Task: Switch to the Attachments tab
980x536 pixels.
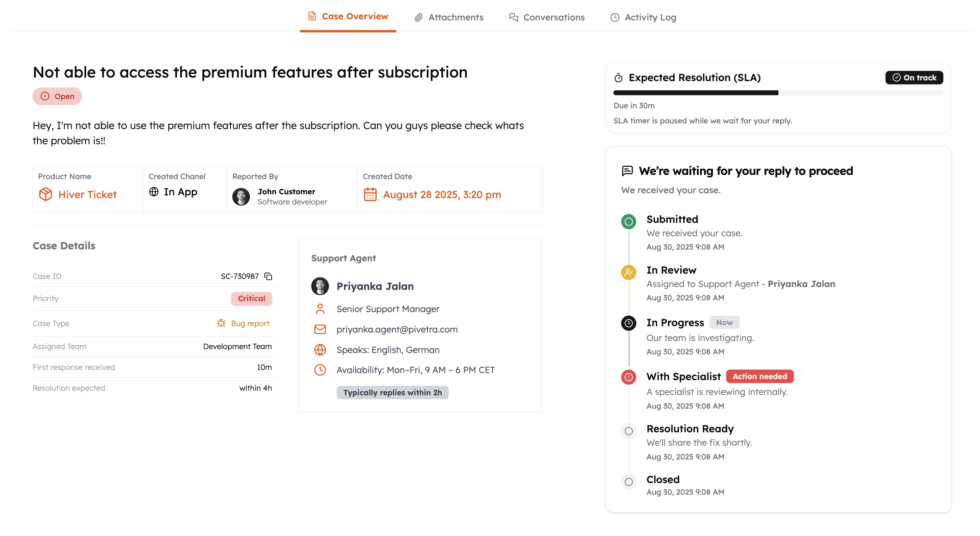Action: pos(449,17)
